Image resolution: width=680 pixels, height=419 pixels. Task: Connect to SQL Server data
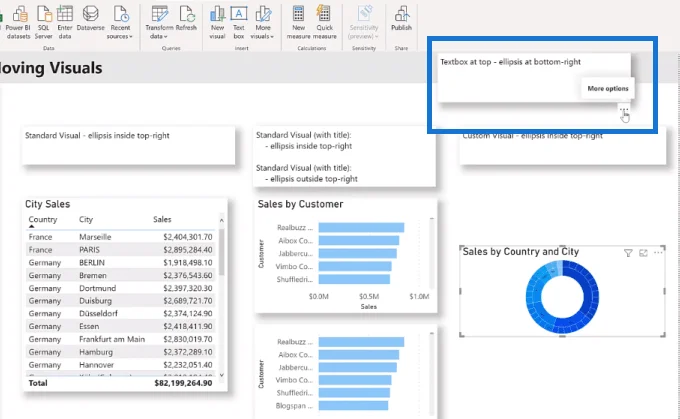(43, 23)
